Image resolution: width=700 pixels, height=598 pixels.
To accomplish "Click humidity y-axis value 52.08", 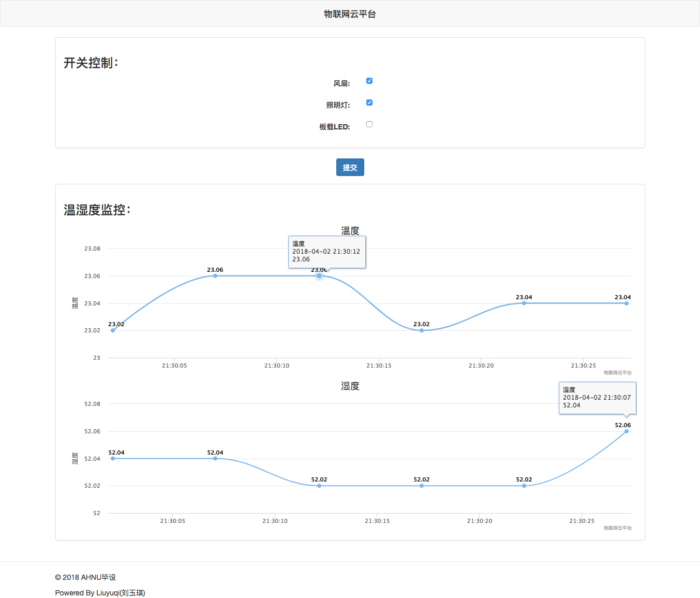I will (92, 404).
